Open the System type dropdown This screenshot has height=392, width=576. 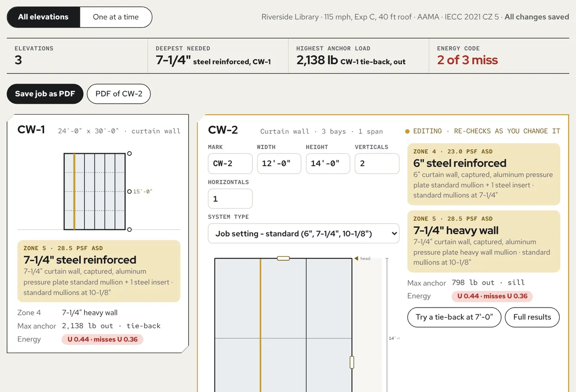pos(303,234)
